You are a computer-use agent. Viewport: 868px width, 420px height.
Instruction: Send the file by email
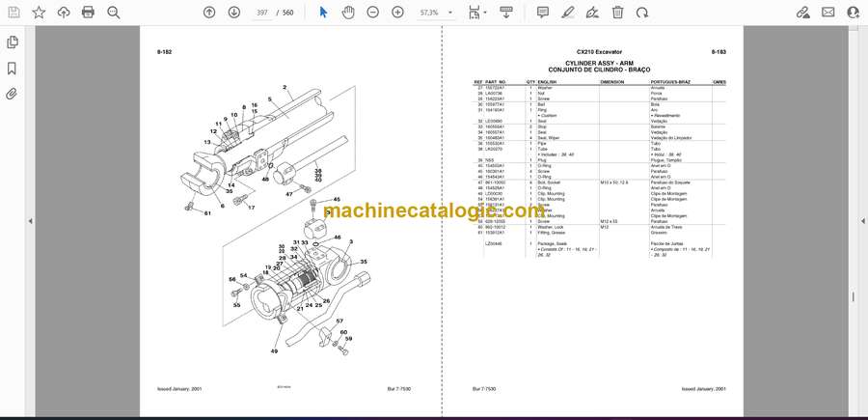828,13
